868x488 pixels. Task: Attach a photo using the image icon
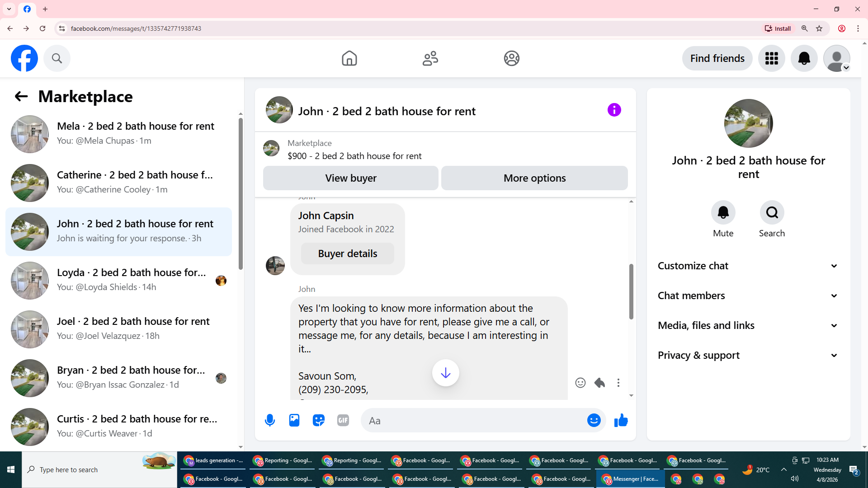click(x=294, y=420)
